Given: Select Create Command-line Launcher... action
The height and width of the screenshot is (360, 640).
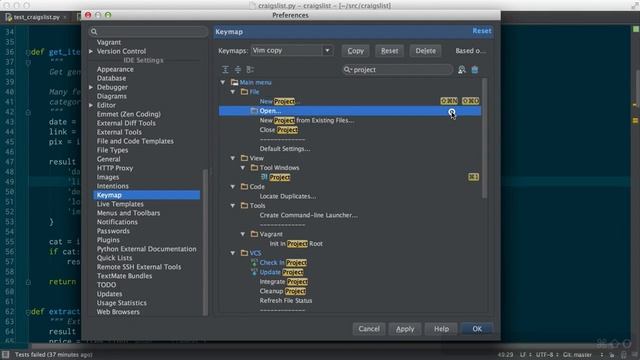Looking at the screenshot, I should click(309, 215).
